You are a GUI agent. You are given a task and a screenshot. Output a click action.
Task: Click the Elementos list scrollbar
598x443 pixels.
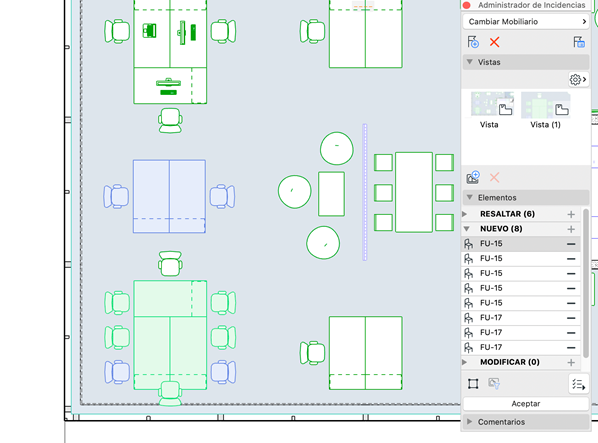[x=586, y=283]
